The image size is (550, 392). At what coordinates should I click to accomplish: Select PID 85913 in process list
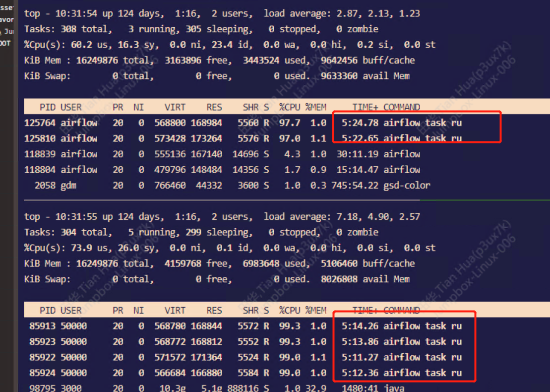pos(42,326)
